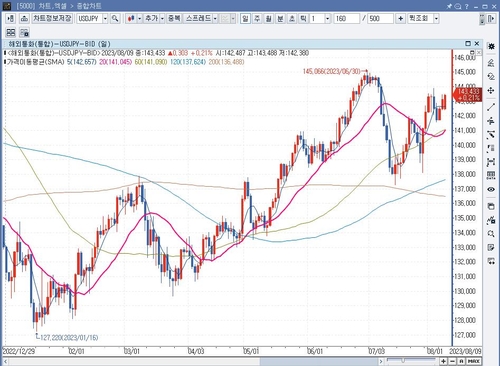Screen dimensions: 500x366
Task: Select the minute (분) period toggle
Action: pos(280,19)
